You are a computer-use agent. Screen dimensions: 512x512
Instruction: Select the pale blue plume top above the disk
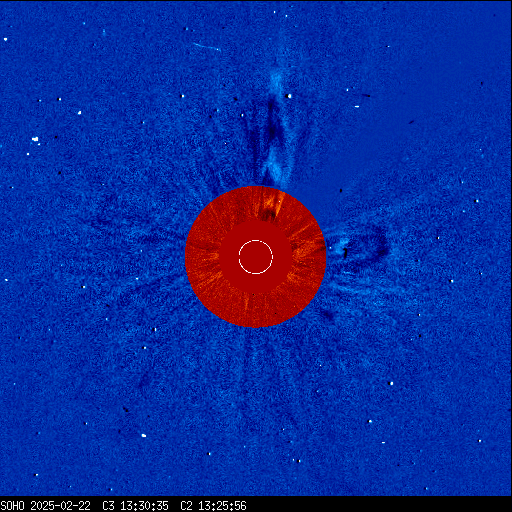[x=277, y=80]
